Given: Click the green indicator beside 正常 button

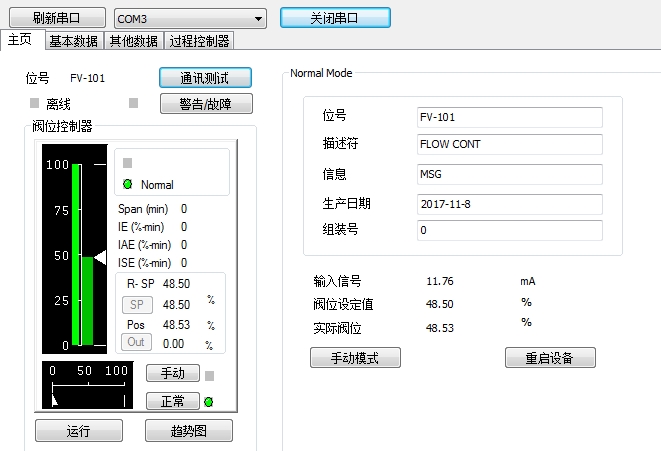Looking at the screenshot, I should (209, 402).
